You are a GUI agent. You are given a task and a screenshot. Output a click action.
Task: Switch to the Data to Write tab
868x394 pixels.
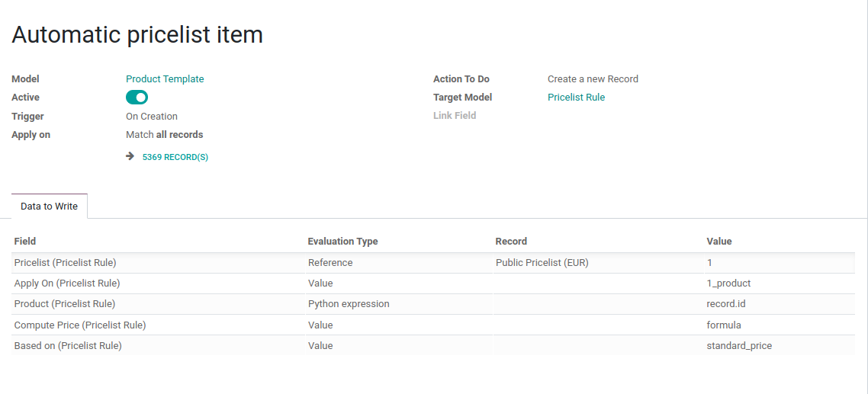[x=50, y=207]
